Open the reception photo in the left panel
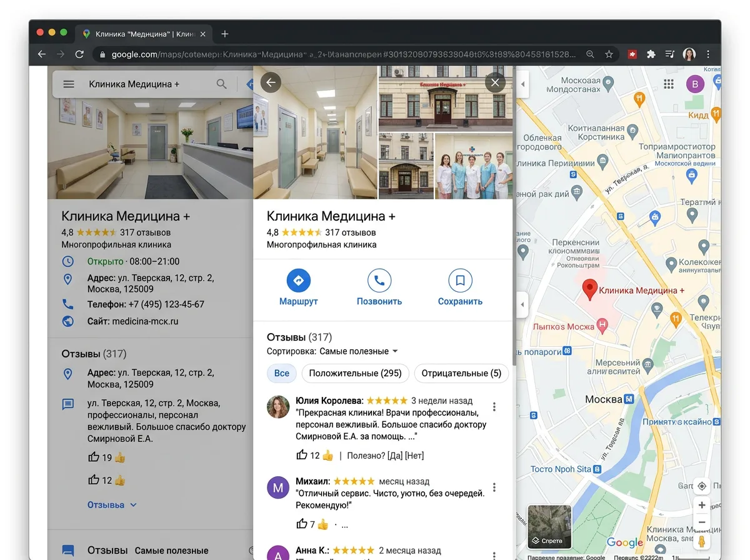Image resolution: width=750 pixels, height=560 pixels. (150, 149)
